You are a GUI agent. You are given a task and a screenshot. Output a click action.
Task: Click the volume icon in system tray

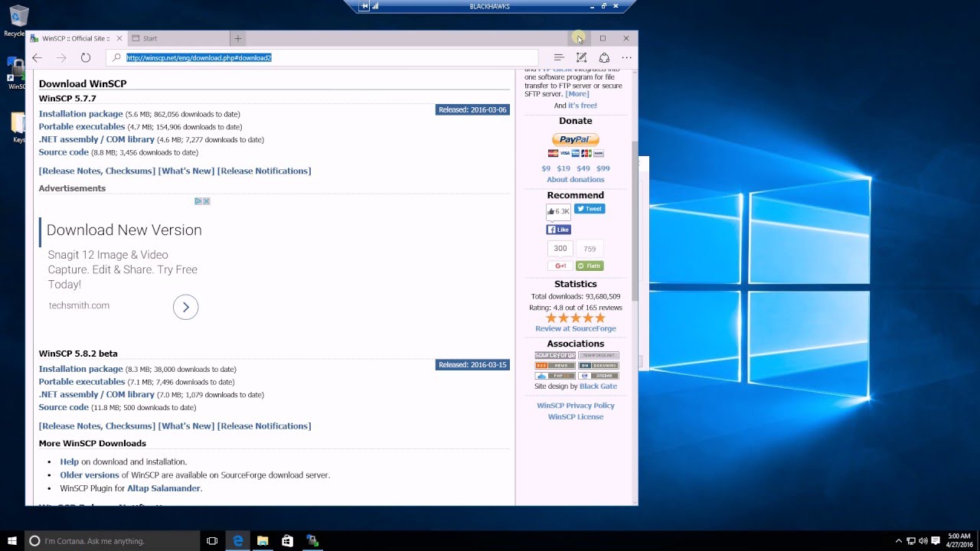923,541
